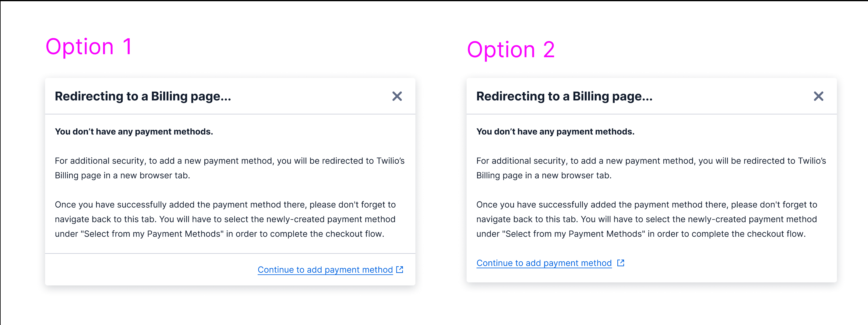Click quoted 'Select from my Payment Methods' text in Option 1
The image size is (868, 325).
[x=152, y=234]
